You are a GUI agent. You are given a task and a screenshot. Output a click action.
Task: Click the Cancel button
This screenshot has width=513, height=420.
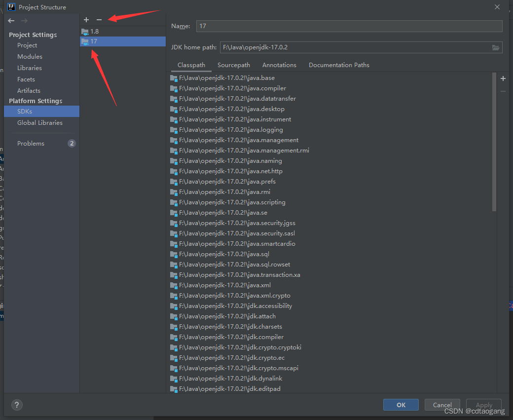coord(442,405)
